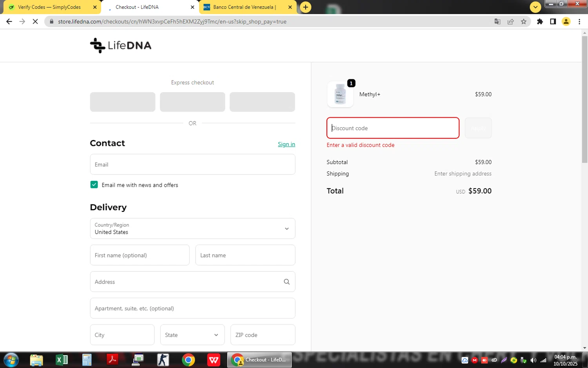Close the SimplyCodes tab
Screen dimensions: 588x368
(95, 7)
